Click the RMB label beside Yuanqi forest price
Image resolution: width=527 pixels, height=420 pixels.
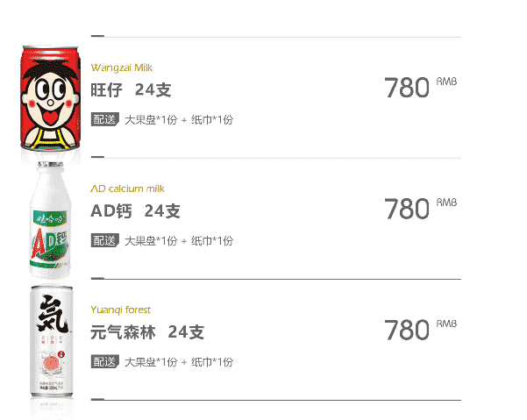(446, 324)
